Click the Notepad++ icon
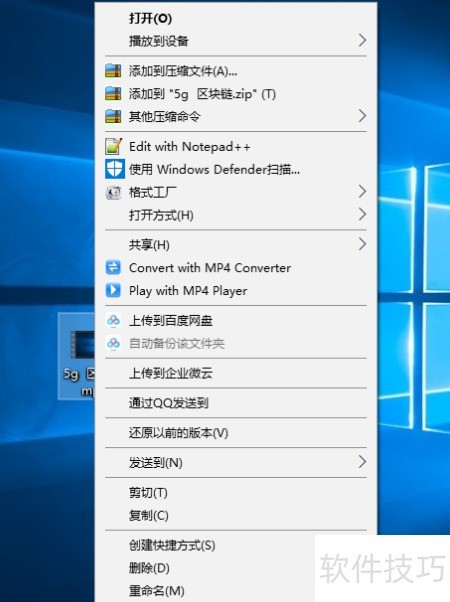450x602 pixels. [x=114, y=146]
